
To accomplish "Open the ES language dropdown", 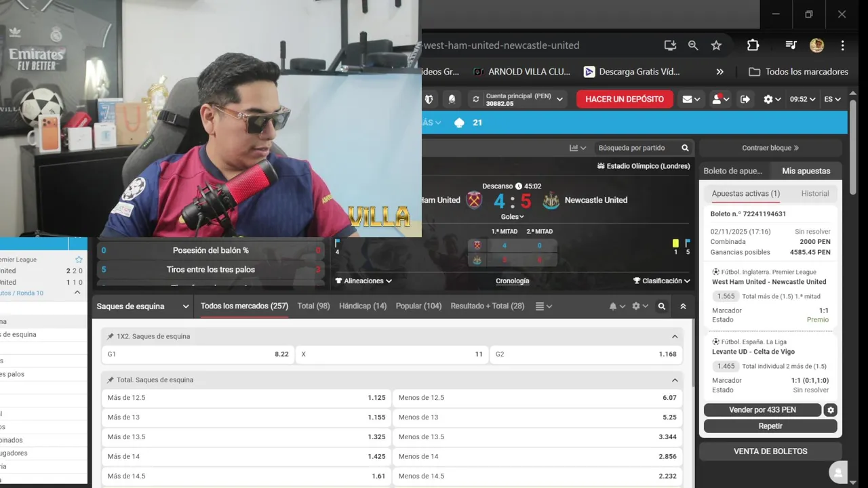I will point(833,99).
